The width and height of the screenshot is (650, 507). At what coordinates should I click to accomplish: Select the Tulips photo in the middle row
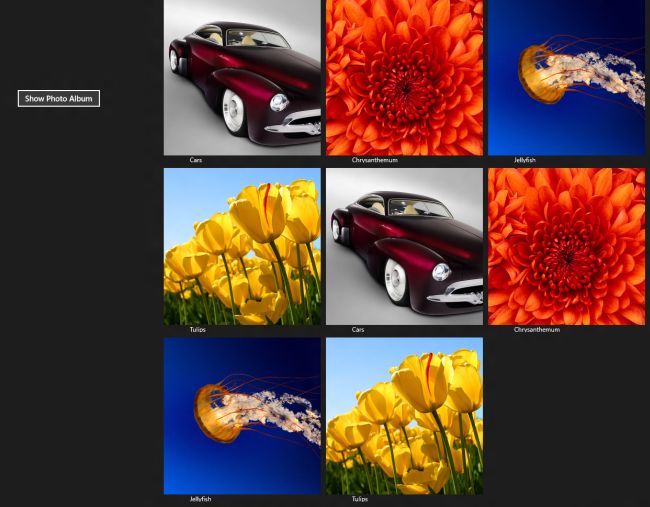(x=242, y=246)
